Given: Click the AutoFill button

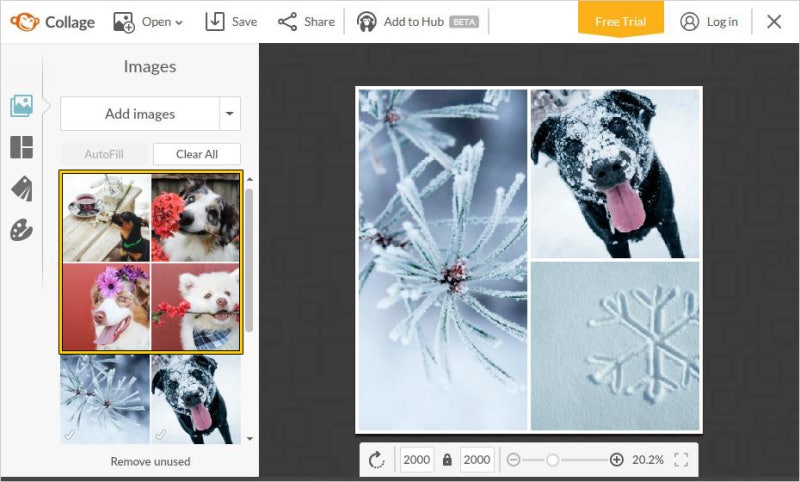Looking at the screenshot, I should [x=104, y=154].
